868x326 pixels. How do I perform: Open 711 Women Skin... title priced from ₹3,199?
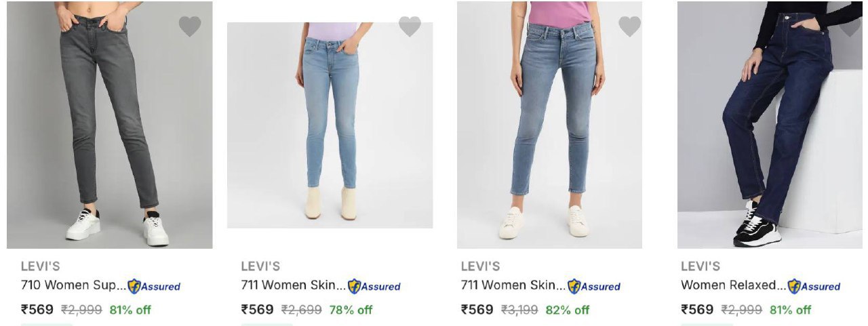click(513, 285)
